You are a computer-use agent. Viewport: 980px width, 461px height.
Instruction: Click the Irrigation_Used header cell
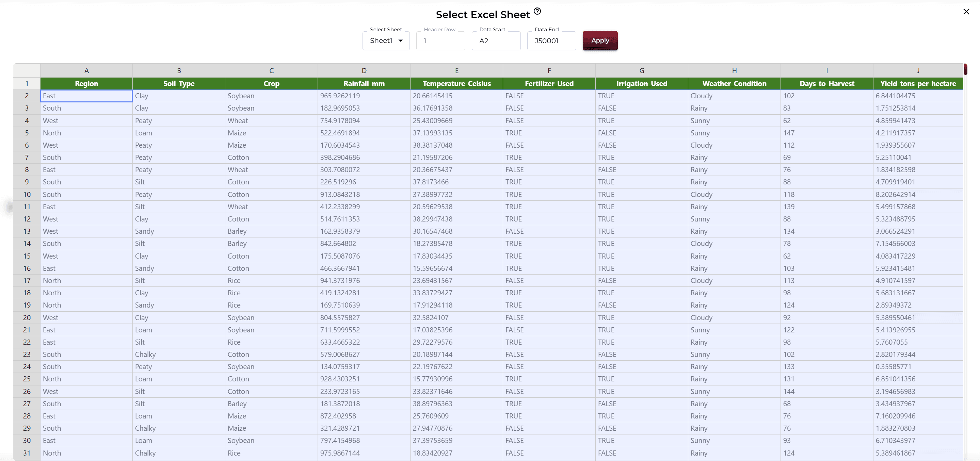(642, 84)
